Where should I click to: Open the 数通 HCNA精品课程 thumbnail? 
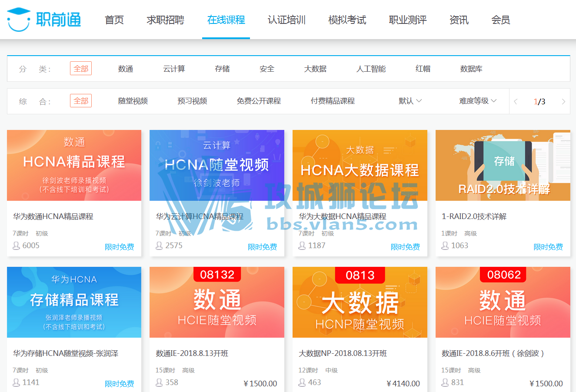[74, 165]
